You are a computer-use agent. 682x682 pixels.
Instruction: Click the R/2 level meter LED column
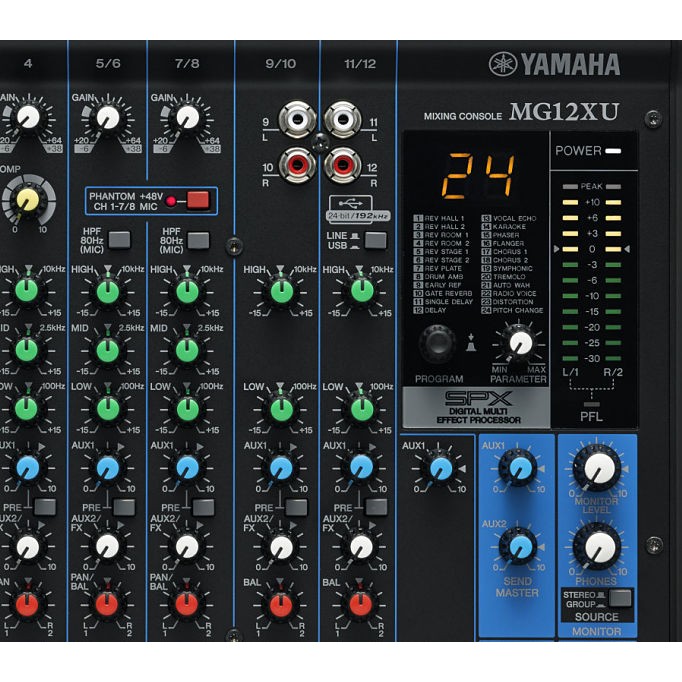[x=613, y=273]
